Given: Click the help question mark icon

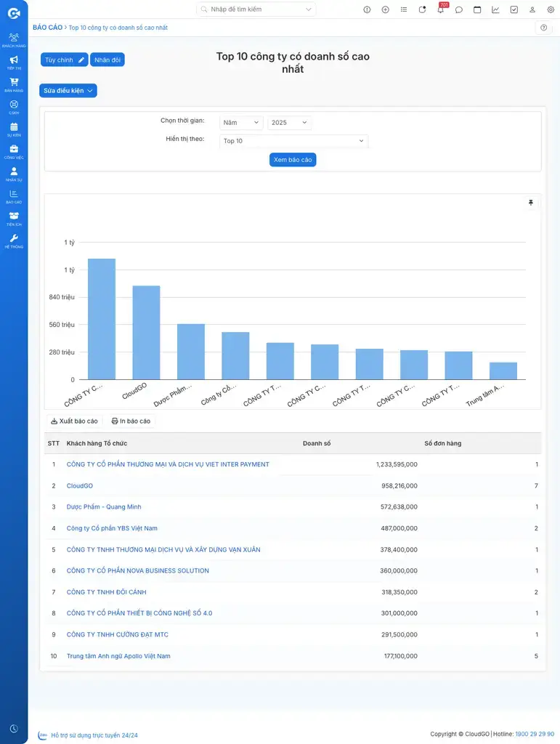Looking at the screenshot, I should pos(544,28).
